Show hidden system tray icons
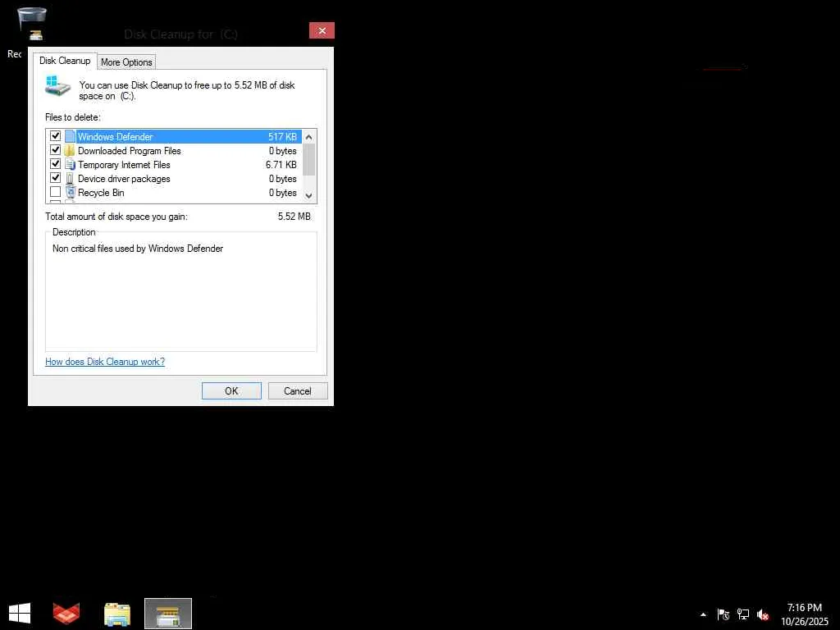The width and height of the screenshot is (840, 630). pyautogui.click(x=703, y=614)
